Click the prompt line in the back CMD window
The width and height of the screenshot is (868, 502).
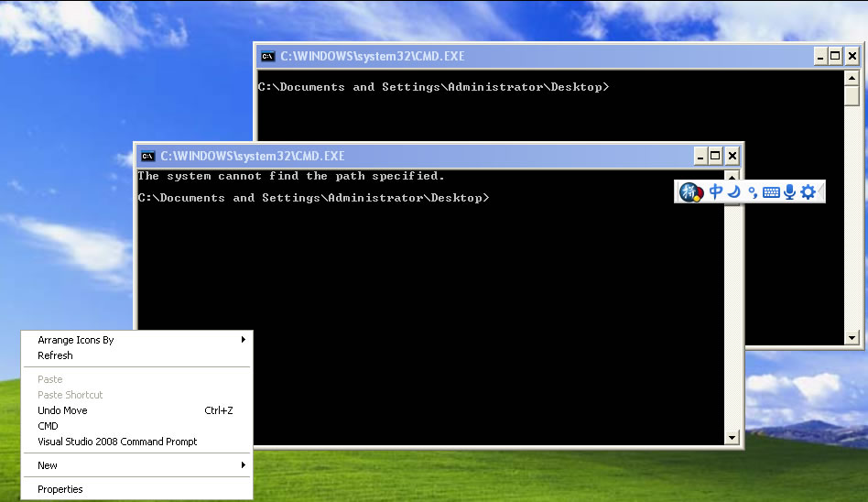433,87
